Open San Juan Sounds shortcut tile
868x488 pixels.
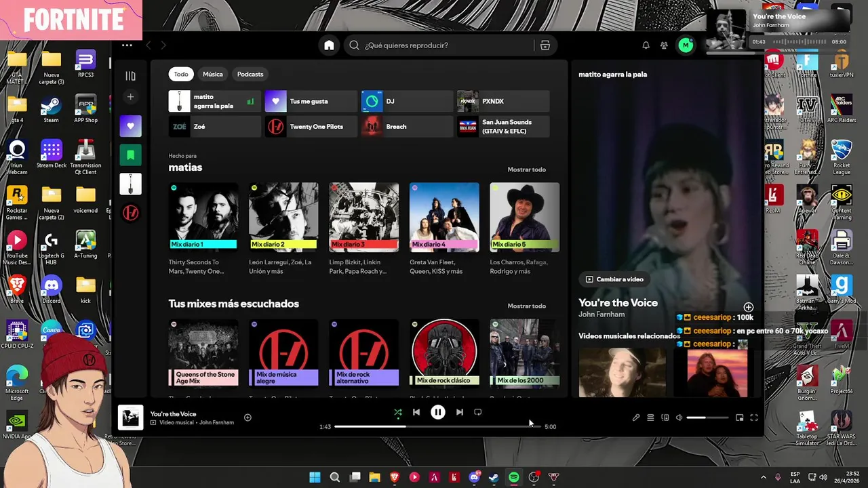503,126
